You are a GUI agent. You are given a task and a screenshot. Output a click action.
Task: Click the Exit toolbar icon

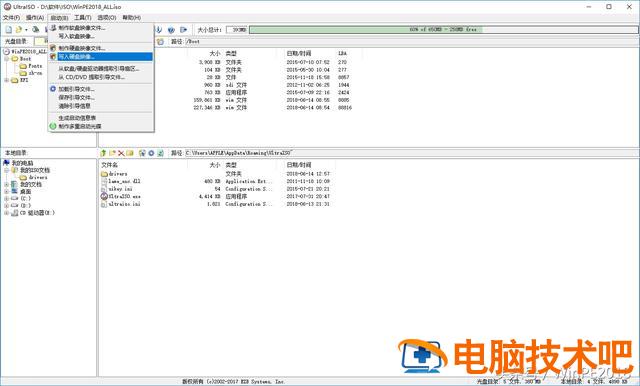pos(184,30)
